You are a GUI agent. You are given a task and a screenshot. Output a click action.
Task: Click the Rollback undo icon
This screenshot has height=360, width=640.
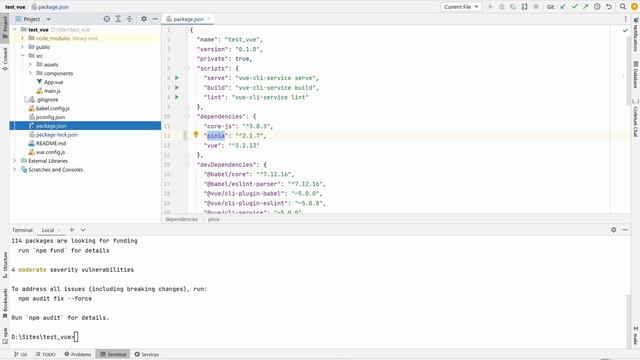pos(609,7)
